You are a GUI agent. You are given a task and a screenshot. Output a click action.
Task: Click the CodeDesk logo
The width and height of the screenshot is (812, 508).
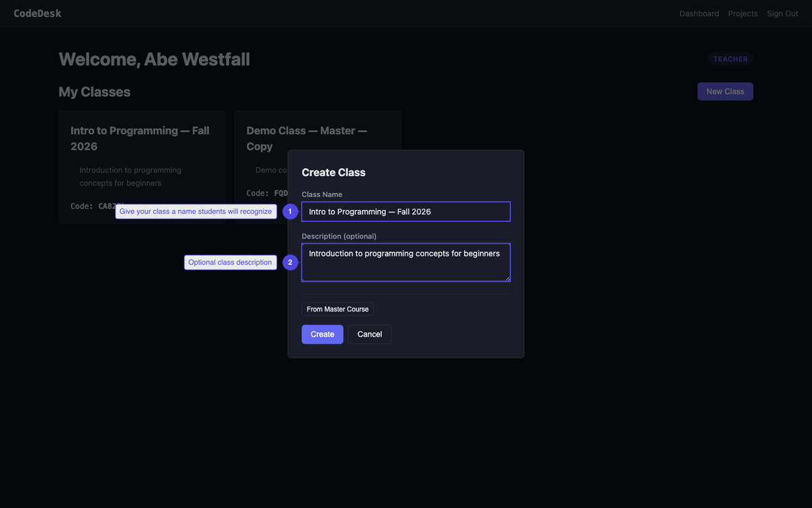pyautogui.click(x=37, y=14)
